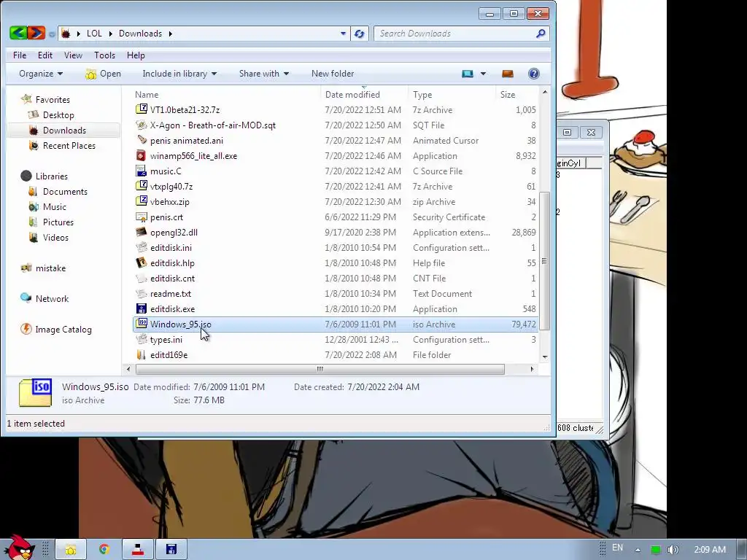This screenshot has width=747, height=560.
Task: Click the clock showing 2:09 AM
Action: click(710, 550)
